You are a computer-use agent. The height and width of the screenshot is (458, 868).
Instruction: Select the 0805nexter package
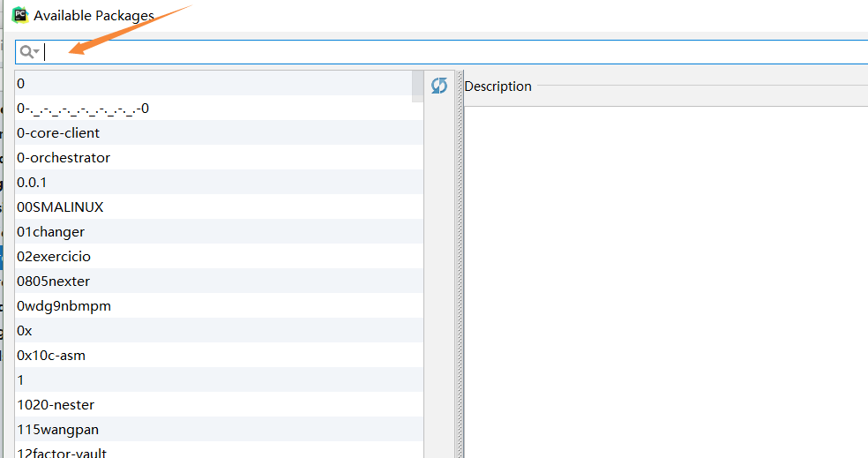coord(219,281)
